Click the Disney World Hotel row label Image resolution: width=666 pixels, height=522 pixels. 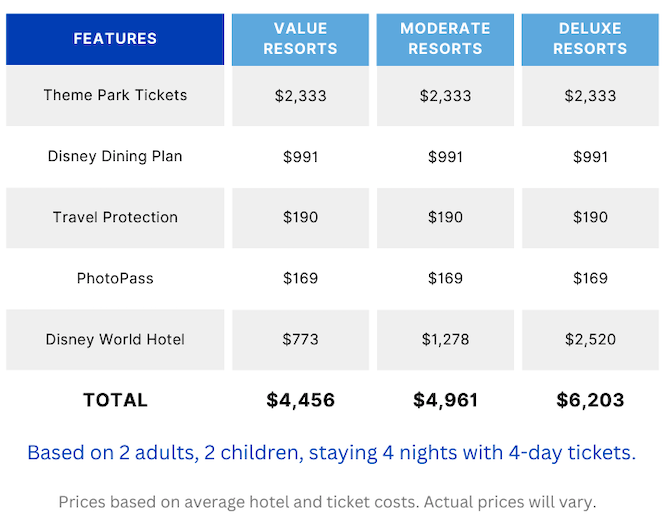[x=115, y=340]
